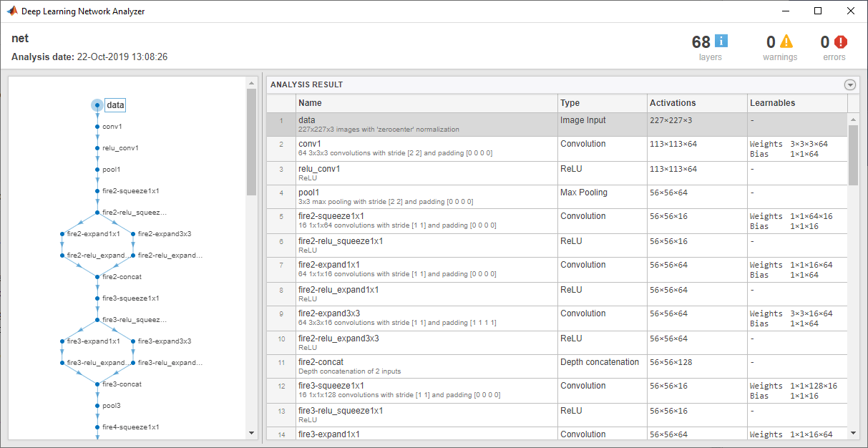Select the data node in graph
868x448 pixels.
[x=114, y=105]
